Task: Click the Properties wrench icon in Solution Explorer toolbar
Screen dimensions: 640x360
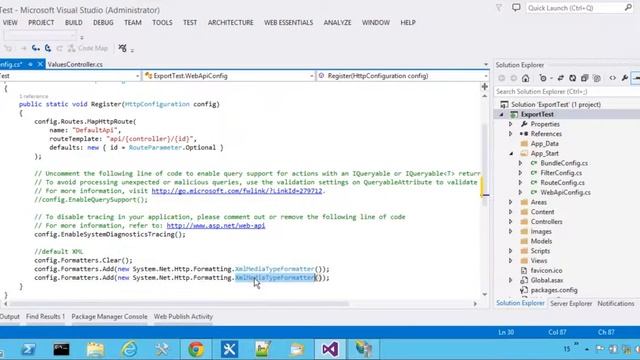Action: pos(624,78)
